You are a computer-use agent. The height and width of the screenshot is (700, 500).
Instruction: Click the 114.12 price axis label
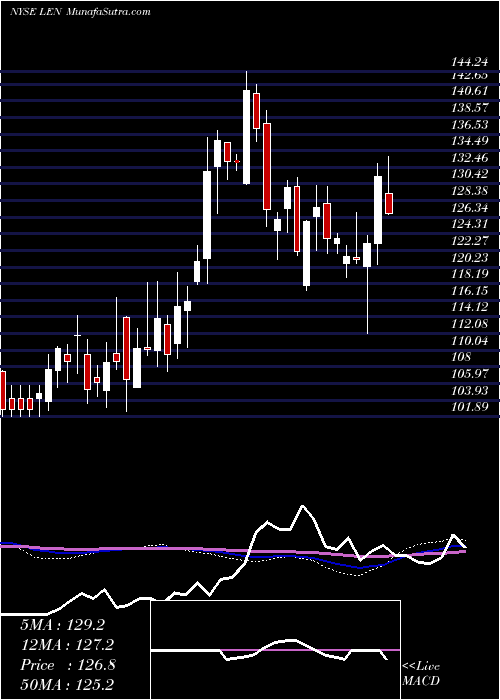tap(469, 308)
